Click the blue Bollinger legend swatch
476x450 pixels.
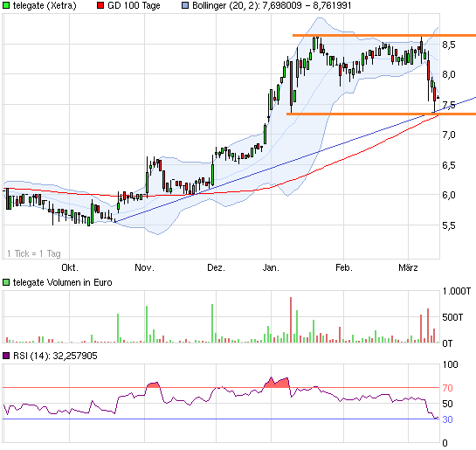[x=185, y=5]
